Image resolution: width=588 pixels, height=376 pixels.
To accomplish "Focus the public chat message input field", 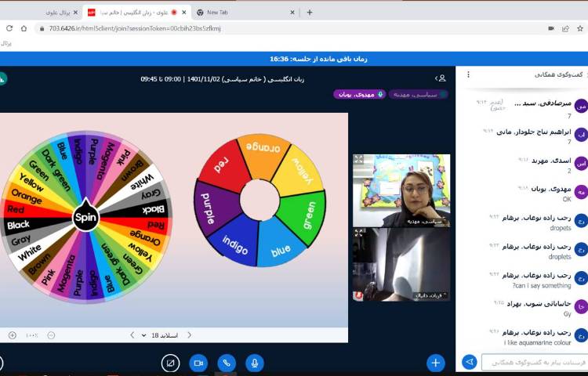I will coord(535,362).
